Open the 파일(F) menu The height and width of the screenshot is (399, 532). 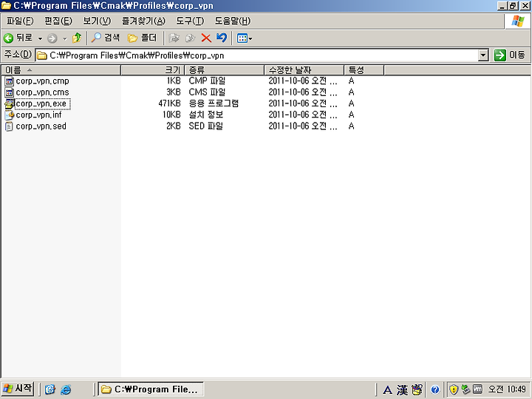(x=20, y=21)
